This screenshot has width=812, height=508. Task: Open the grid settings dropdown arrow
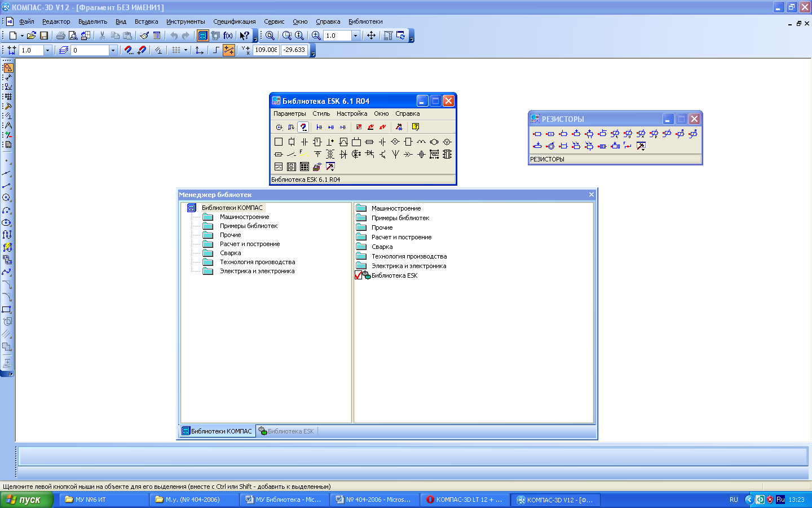(186, 50)
